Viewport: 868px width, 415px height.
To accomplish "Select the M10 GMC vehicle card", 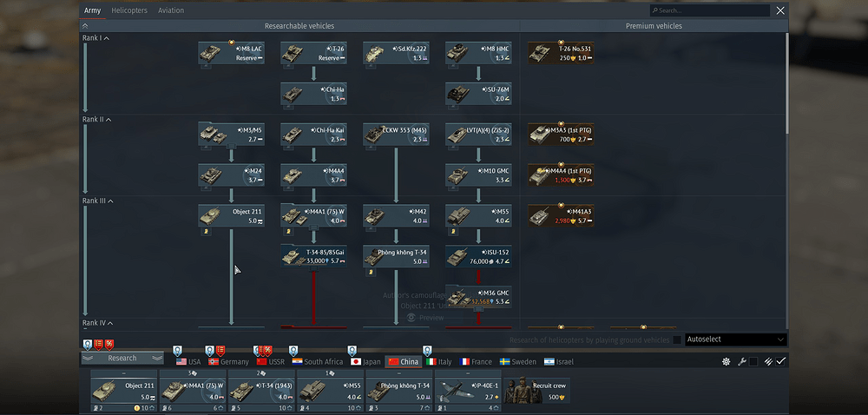I will [x=479, y=175].
